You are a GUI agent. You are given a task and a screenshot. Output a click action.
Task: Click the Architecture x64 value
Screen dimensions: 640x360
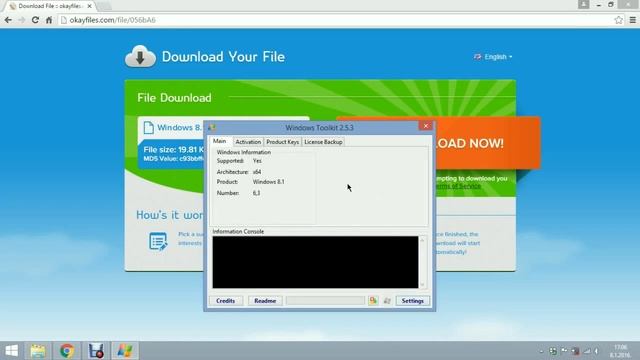point(257,172)
